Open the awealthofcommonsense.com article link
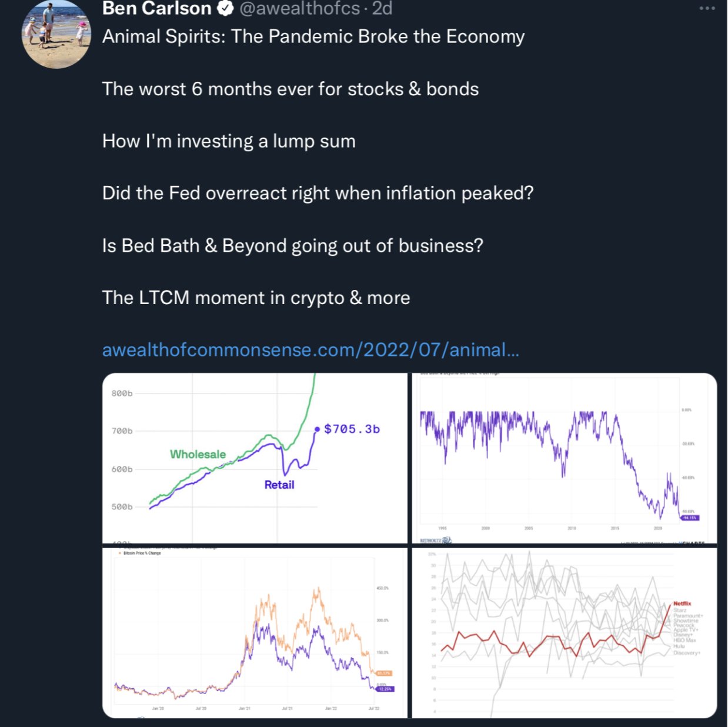Viewport: 728px width, 727px height. coord(310,350)
